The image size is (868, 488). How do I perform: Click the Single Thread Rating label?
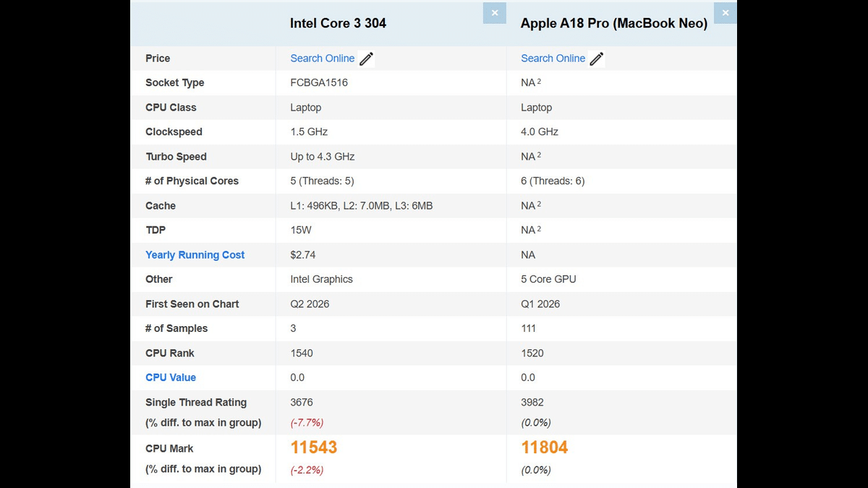coord(196,403)
